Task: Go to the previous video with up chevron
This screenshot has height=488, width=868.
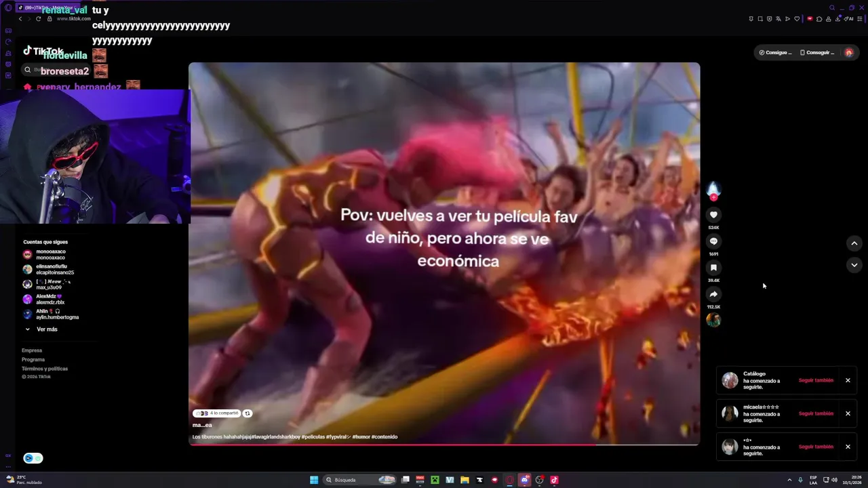Action: coord(854,243)
